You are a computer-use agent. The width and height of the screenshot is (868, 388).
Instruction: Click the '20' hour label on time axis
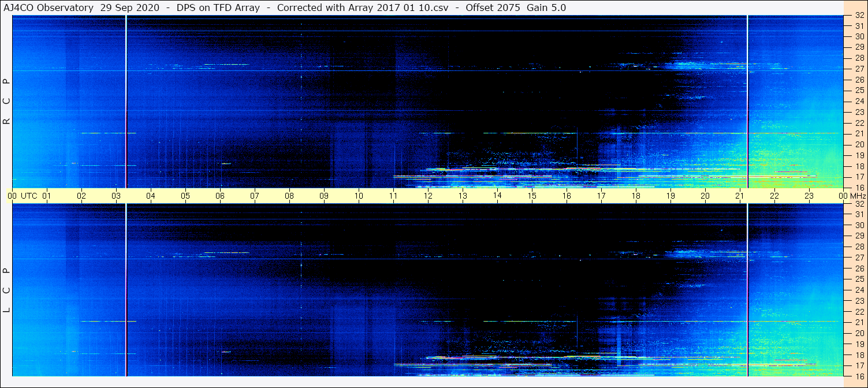[705, 196]
